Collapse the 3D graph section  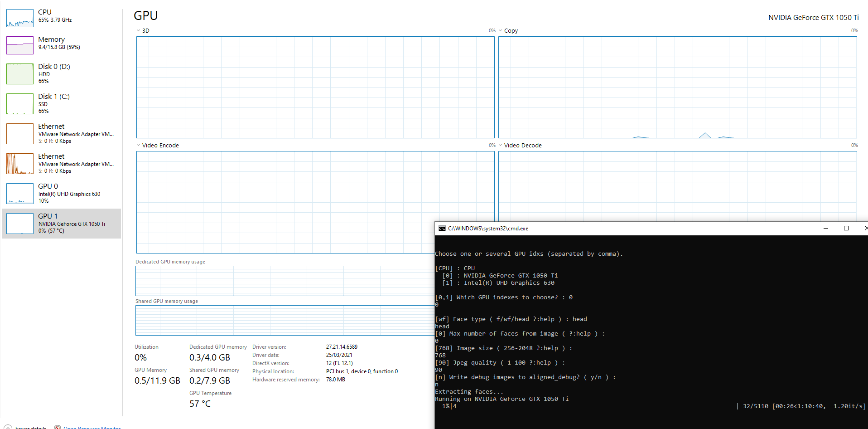tap(138, 30)
